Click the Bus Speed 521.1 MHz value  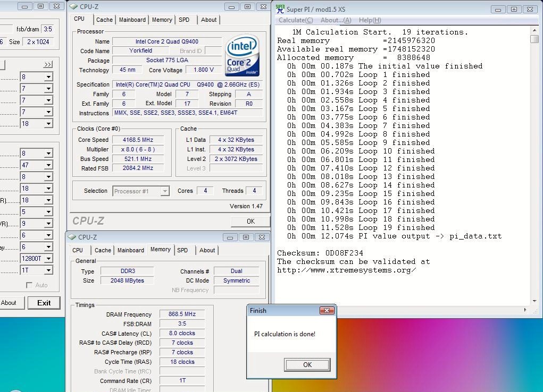click(138, 159)
